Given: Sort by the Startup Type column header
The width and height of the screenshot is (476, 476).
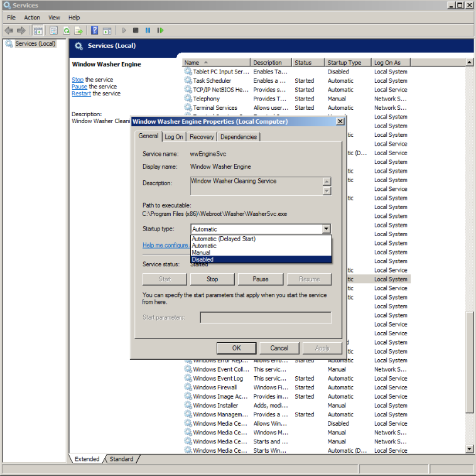Looking at the screenshot, I should click(348, 63).
